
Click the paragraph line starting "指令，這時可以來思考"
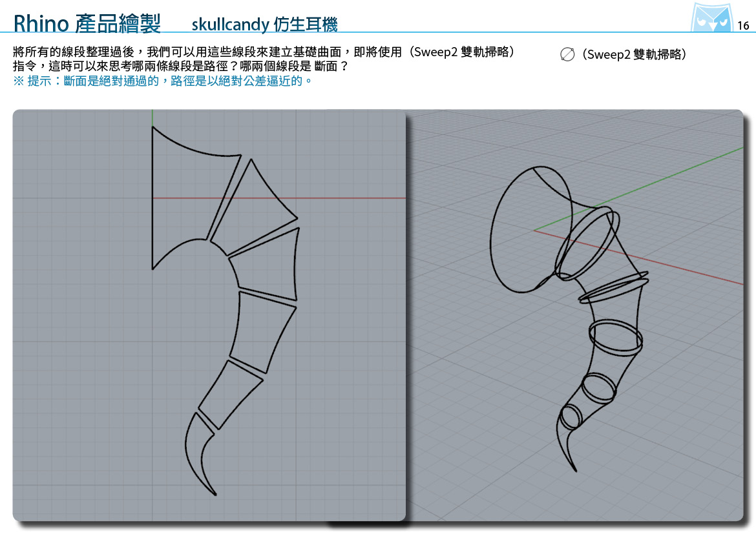(x=180, y=66)
